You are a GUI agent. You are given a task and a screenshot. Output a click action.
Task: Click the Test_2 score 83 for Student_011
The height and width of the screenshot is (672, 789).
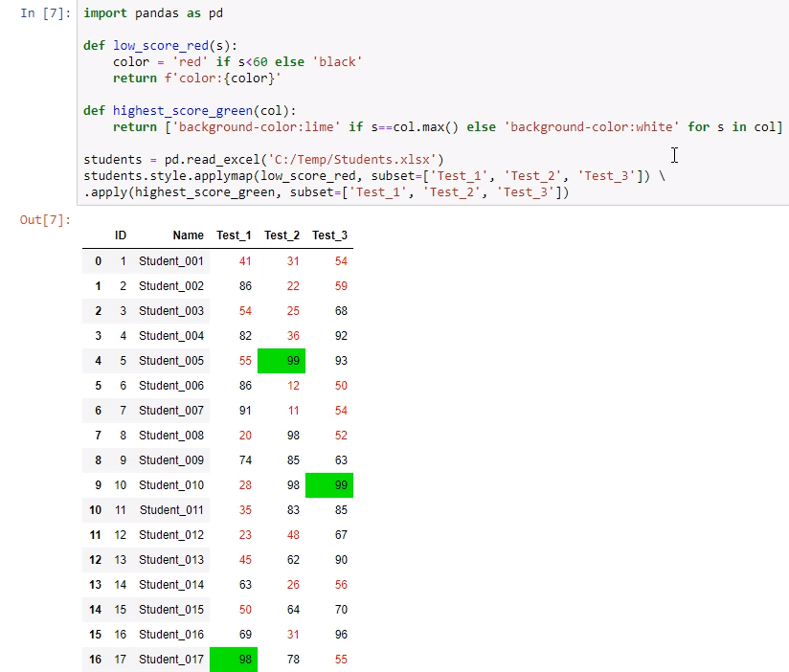pos(293,510)
